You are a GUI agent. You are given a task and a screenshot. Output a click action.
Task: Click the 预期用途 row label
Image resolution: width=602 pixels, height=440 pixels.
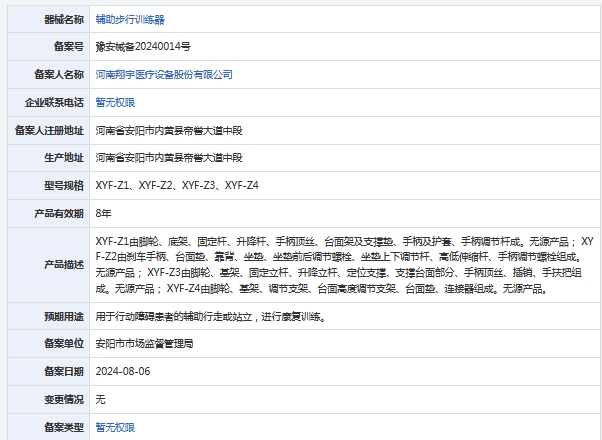coord(64,317)
